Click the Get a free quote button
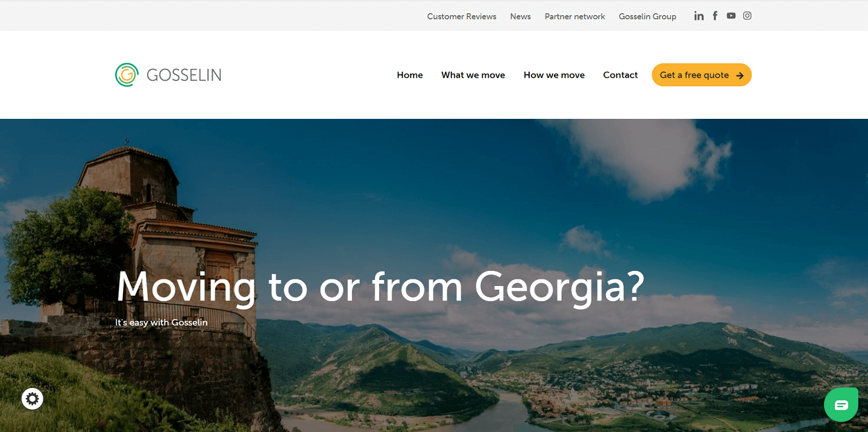868x432 pixels. coord(702,75)
